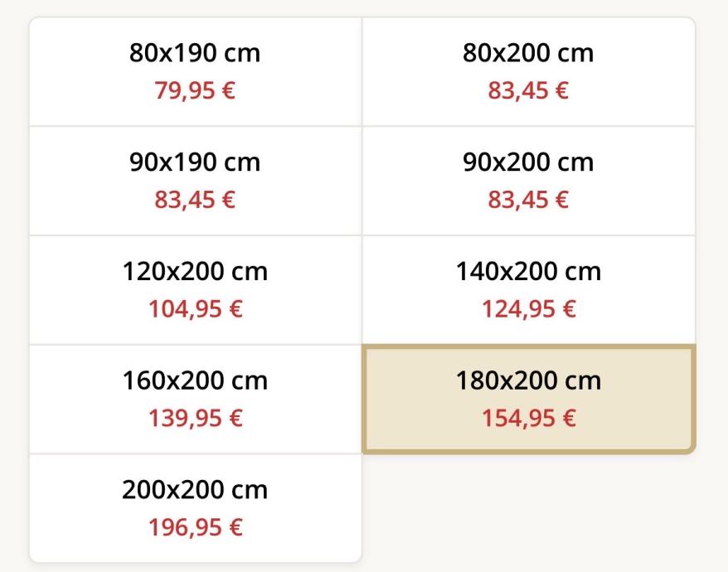Select the 160x200 cm size option
The height and width of the screenshot is (572, 728).
[x=195, y=399]
